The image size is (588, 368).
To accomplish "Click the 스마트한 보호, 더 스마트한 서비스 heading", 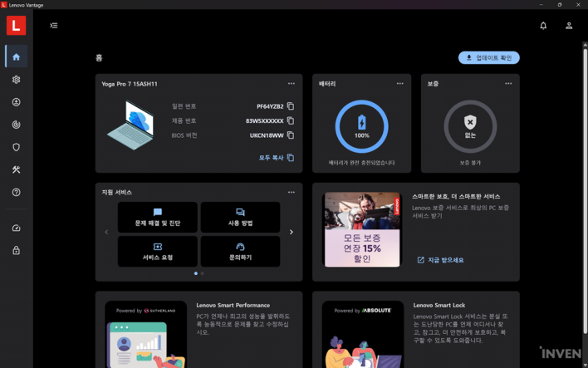I will (456, 197).
